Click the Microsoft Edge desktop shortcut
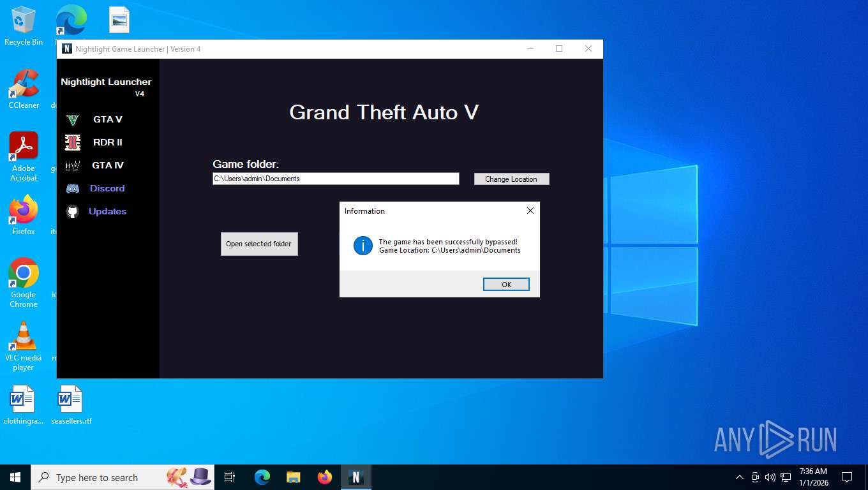Image resolution: width=868 pixels, height=490 pixels. coord(71,21)
